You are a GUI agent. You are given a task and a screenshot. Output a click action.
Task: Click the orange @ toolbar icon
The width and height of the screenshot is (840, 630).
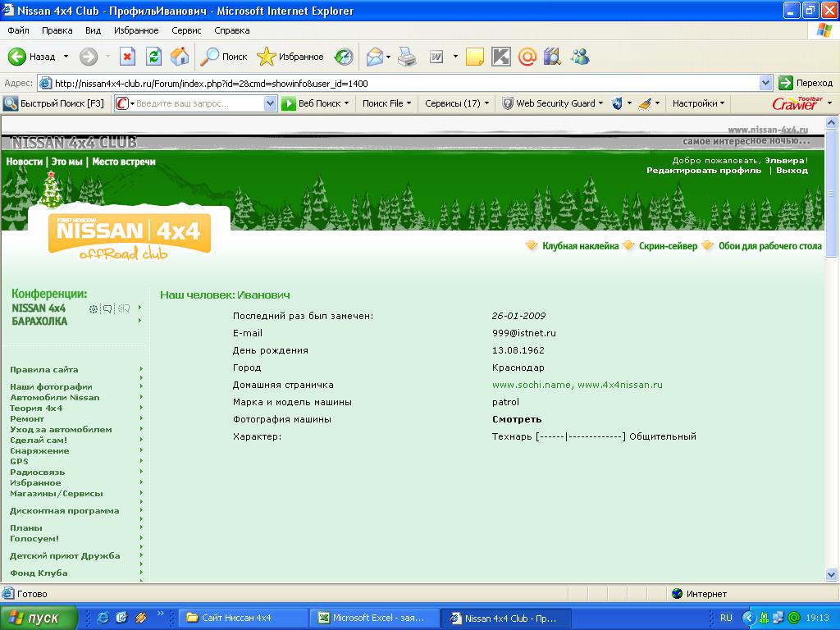(527, 57)
